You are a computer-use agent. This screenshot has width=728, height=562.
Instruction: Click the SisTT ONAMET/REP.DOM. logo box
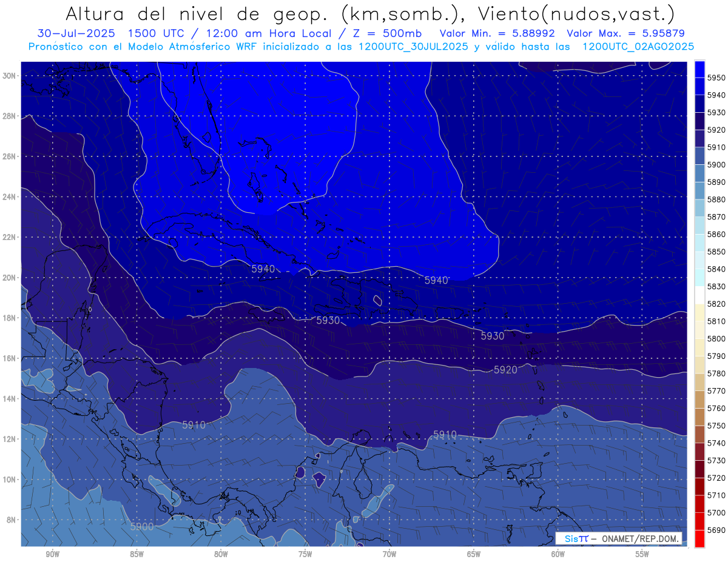pyautogui.click(x=619, y=538)
